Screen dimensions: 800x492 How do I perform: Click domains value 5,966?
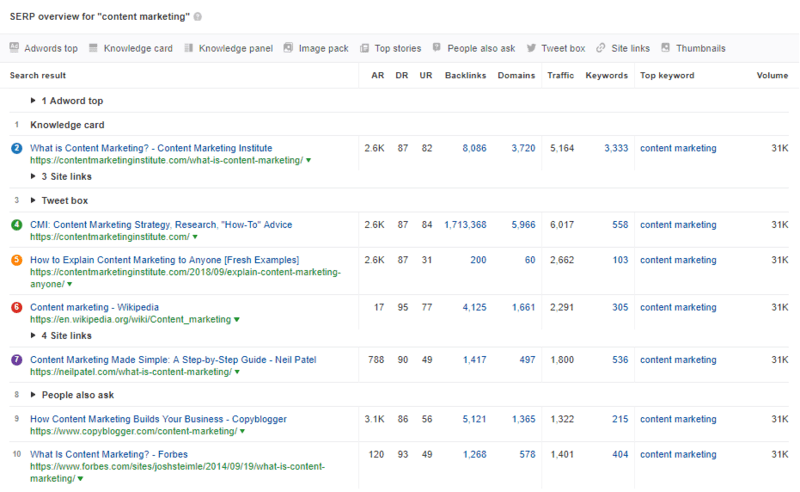pos(523,225)
